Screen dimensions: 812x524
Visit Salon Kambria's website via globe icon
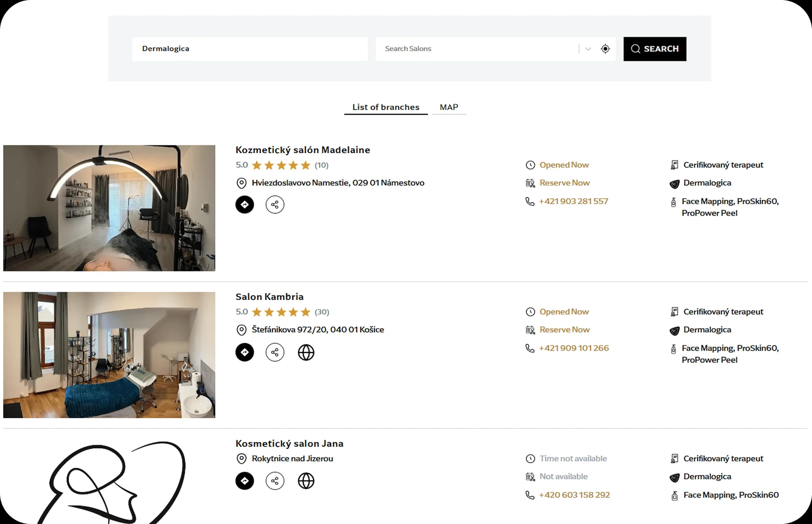[x=306, y=353]
